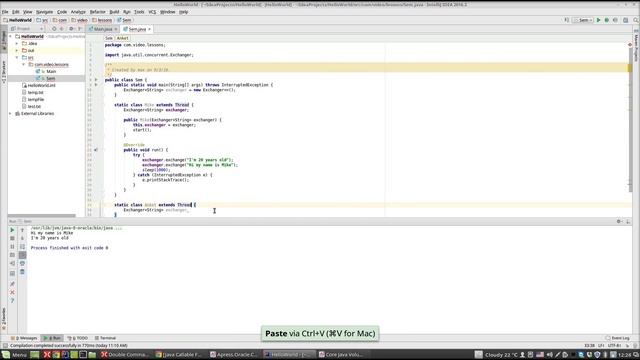Open the File menu

pyautogui.click(x=5, y=12)
